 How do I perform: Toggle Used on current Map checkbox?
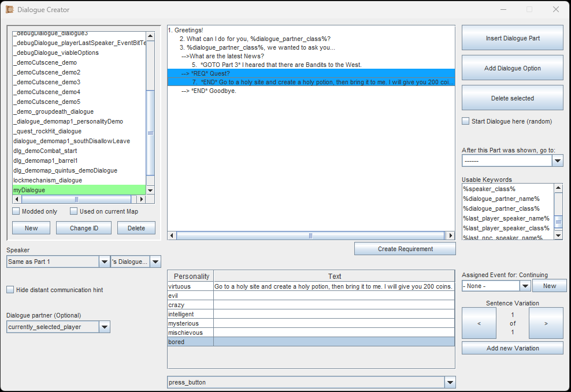73,211
